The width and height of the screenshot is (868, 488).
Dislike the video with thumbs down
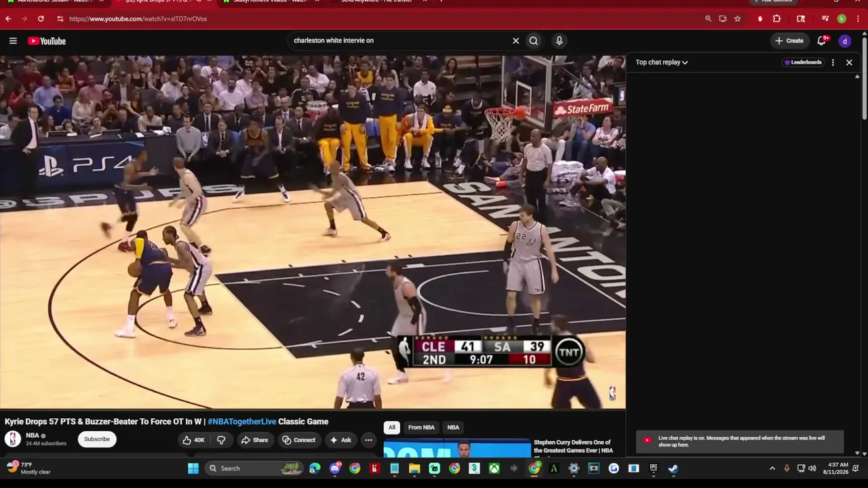[x=221, y=440]
